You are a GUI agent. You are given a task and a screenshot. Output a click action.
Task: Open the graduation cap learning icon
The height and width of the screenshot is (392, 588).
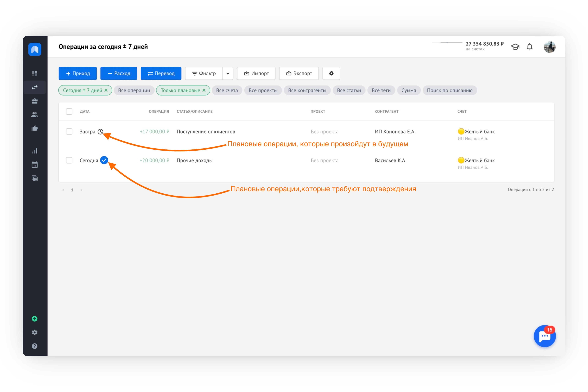pyautogui.click(x=515, y=47)
